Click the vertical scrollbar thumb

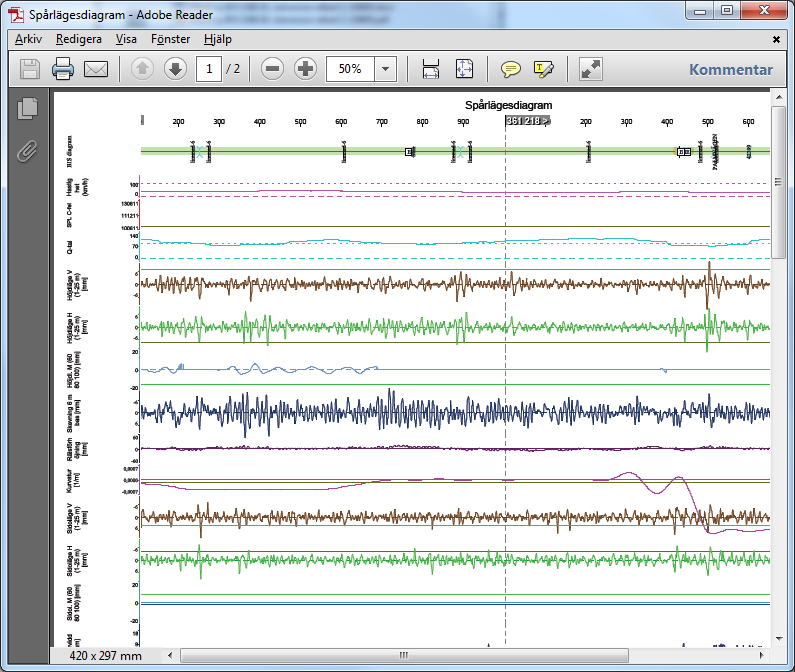click(x=778, y=182)
